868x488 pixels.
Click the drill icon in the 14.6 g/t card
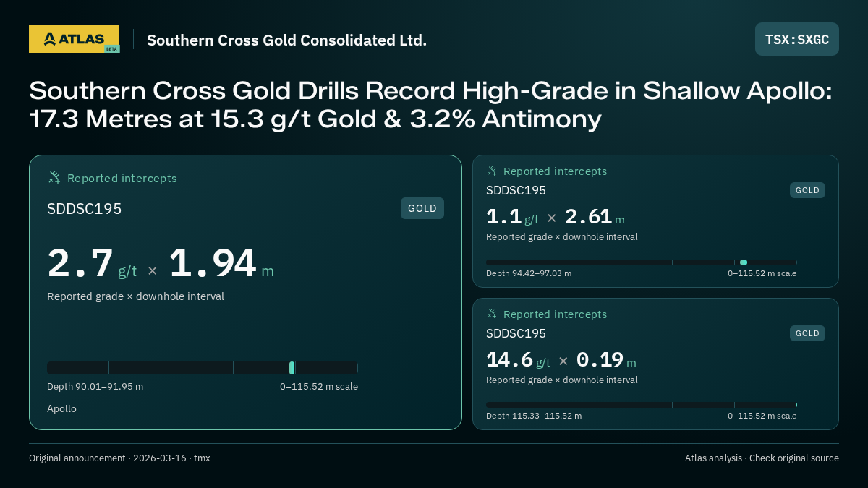492,314
